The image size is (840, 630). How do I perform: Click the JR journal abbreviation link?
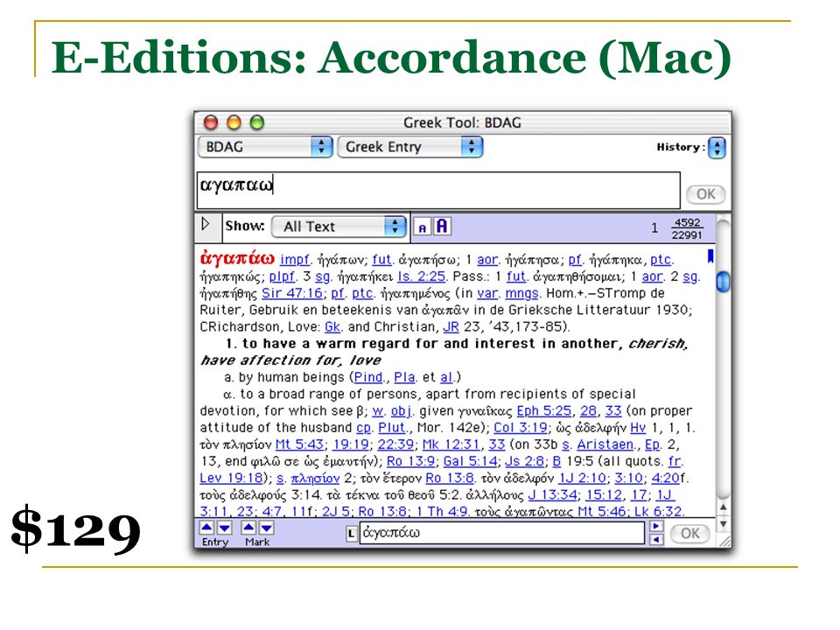tap(451, 326)
